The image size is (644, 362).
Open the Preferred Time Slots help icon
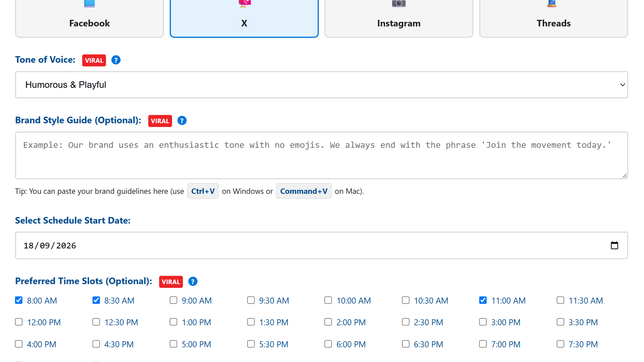193,282
